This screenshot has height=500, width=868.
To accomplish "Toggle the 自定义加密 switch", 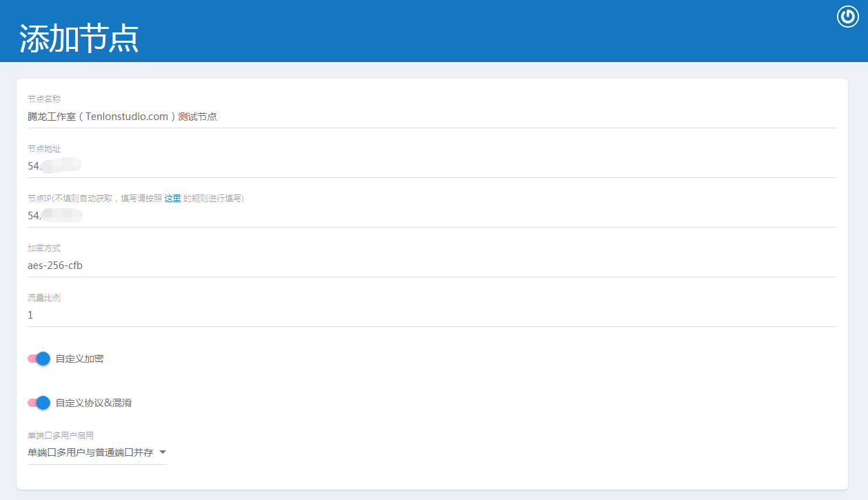I will coord(39,359).
